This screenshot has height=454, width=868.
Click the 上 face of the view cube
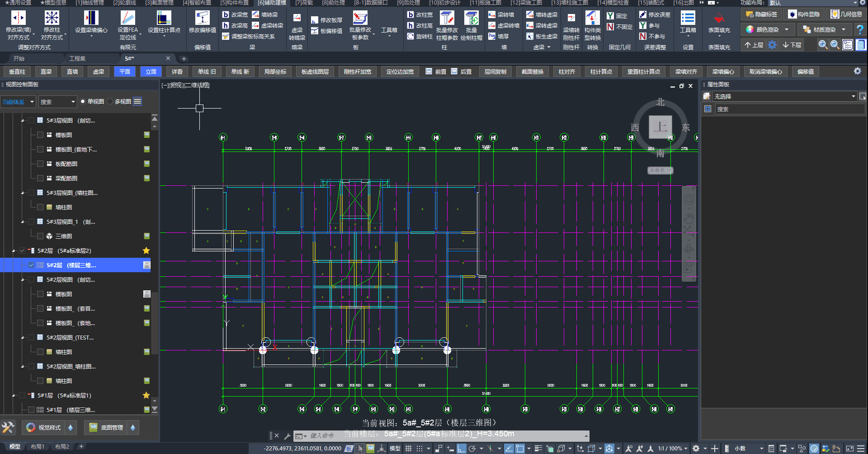660,127
